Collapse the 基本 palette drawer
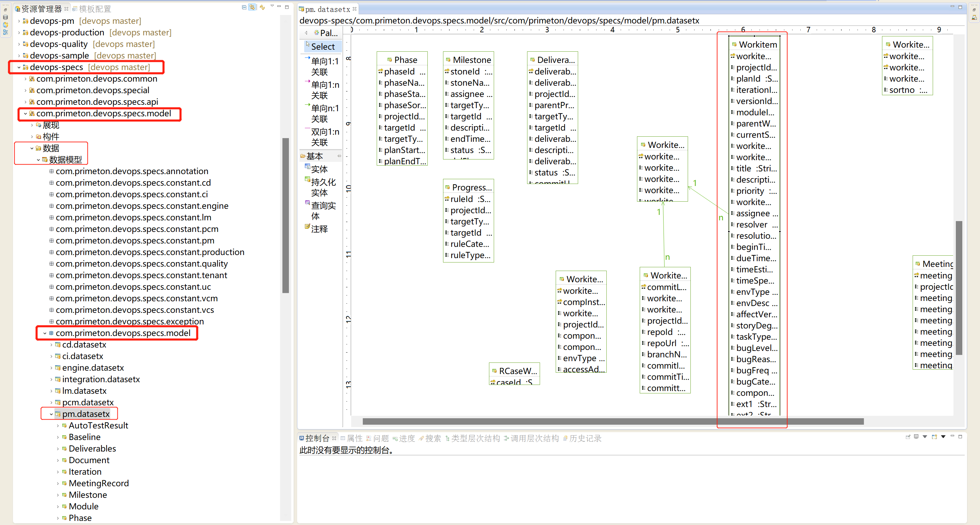The height and width of the screenshot is (525, 980). point(315,156)
